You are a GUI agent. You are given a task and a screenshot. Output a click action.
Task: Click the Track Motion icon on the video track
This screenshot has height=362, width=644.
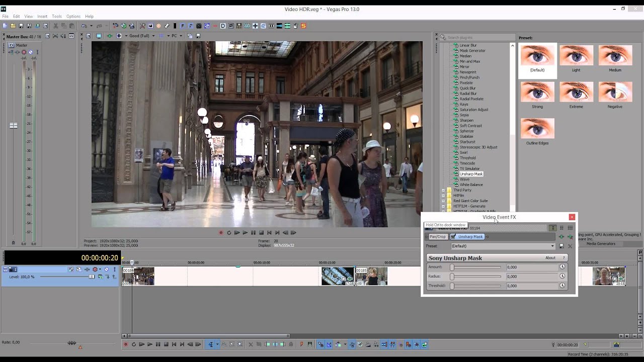[79, 269]
